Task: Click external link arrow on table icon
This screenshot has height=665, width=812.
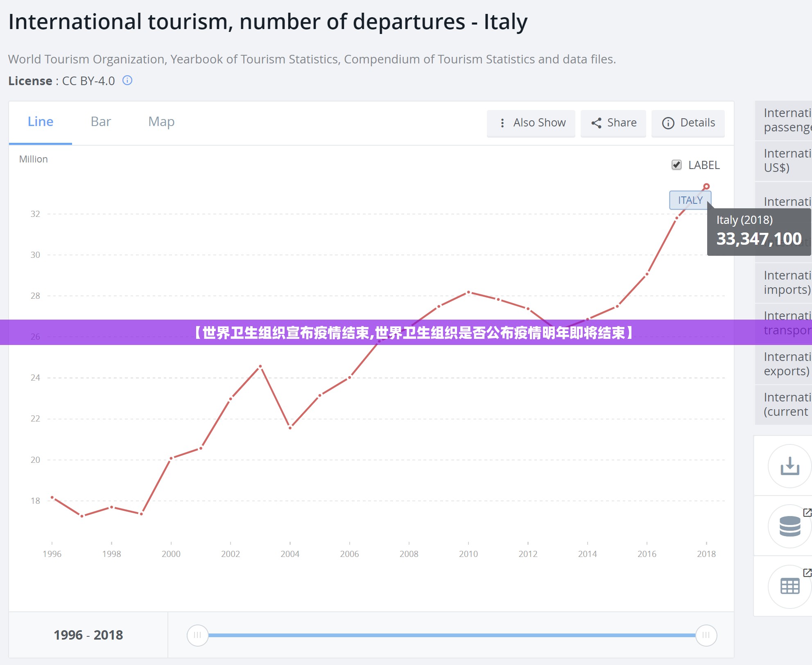Action: click(x=807, y=573)
